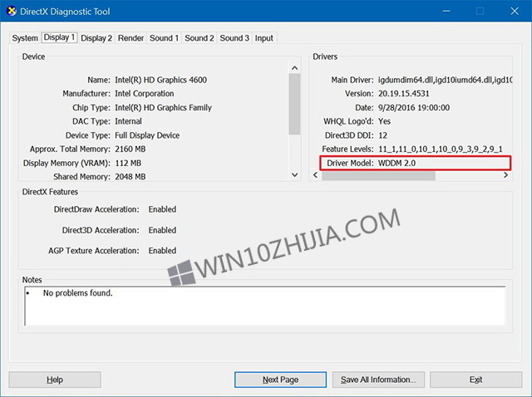The width and height of the screenshot is (532, 397).
Task: Click the 'Display Memory (VRAM):' label
Action: (x=66, y=163)
